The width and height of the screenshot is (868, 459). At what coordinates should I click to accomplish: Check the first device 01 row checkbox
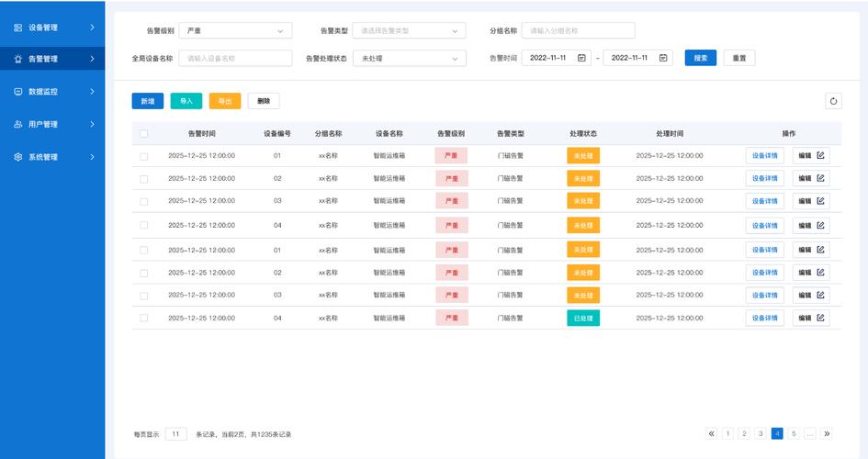pos(144,156)
